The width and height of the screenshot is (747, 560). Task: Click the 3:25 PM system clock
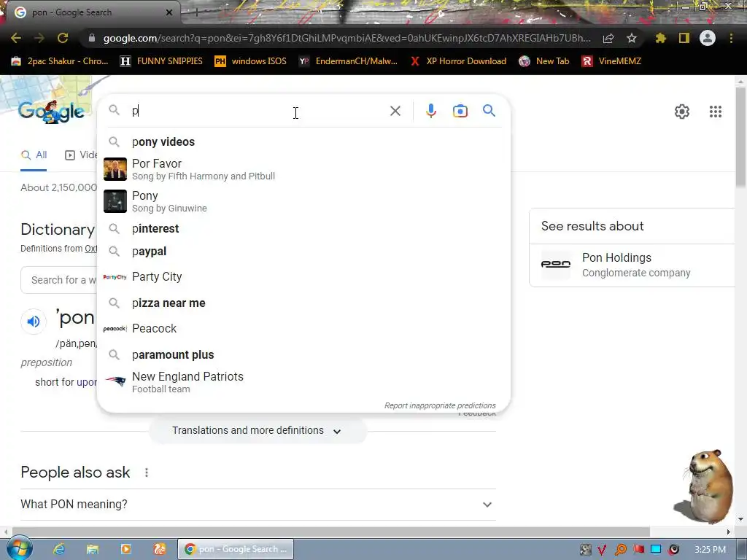(710, 550)
